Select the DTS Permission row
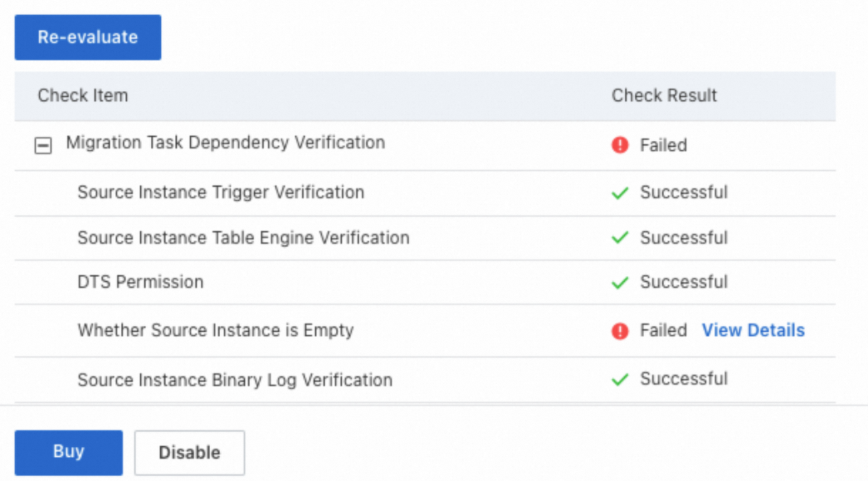The image size is (868, 481). (140, 282)
